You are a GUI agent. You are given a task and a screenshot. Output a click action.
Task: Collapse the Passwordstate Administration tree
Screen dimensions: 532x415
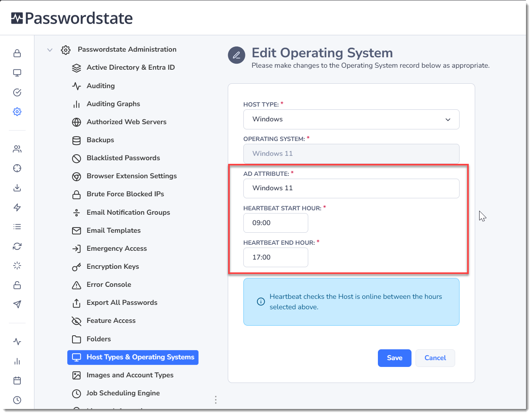pos(50,50)
